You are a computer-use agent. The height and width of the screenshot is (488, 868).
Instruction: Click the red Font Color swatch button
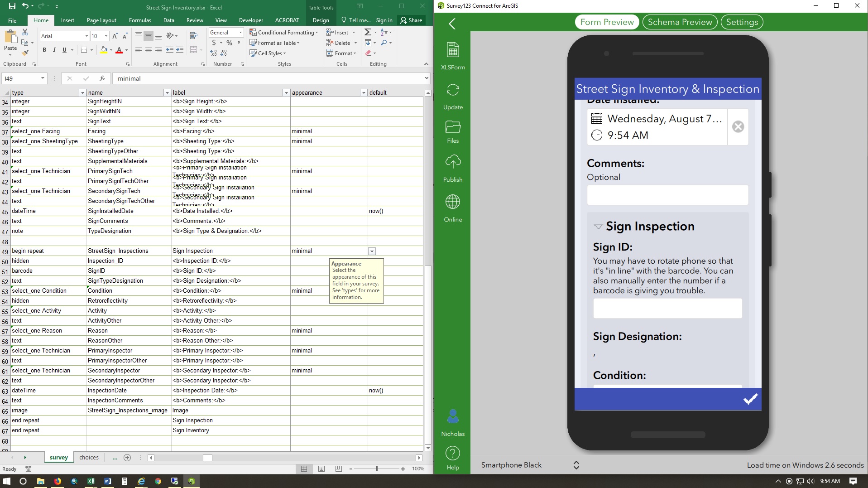coord(119,50)
